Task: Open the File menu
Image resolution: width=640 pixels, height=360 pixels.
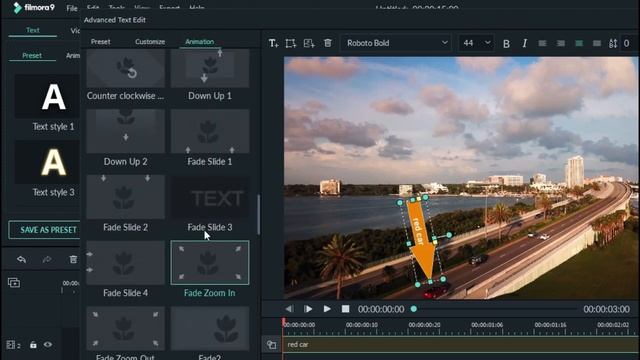Action: (x=72, y=8)
